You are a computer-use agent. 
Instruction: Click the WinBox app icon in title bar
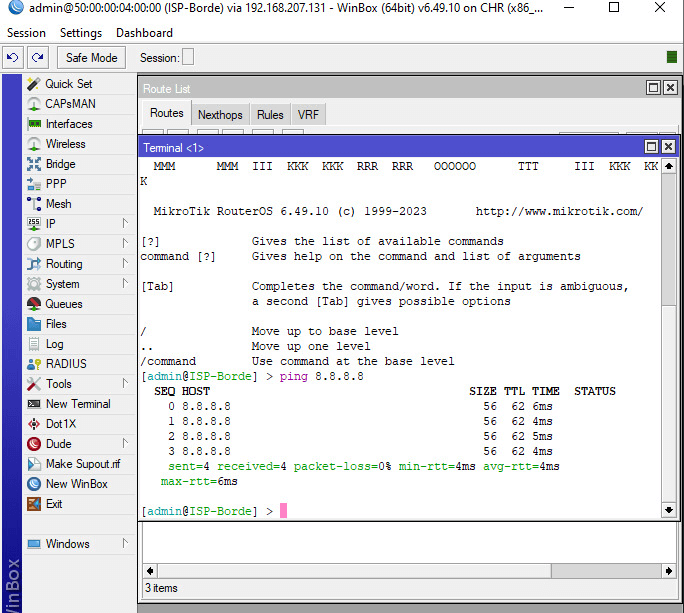(x=16, y=7)
